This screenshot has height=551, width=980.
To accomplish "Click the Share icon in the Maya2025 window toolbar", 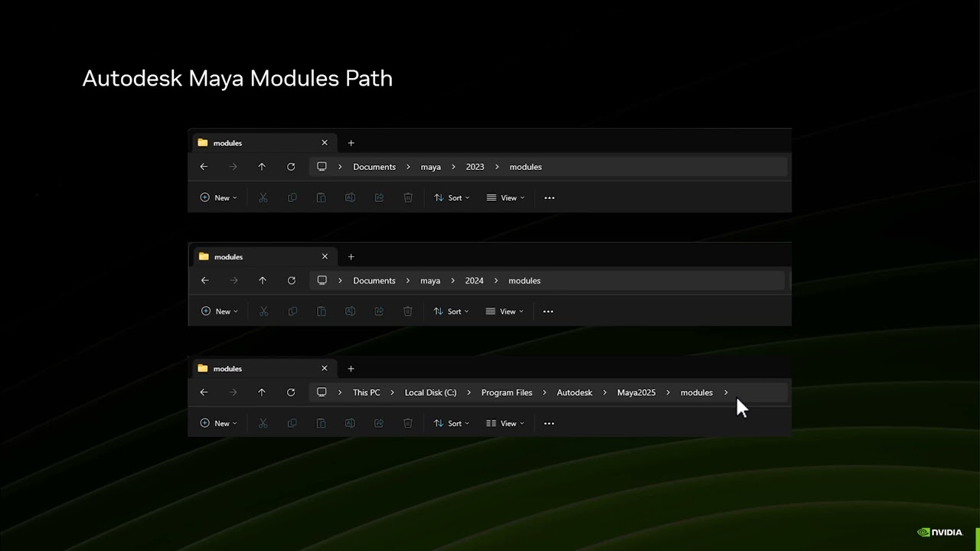I will (379, 423).
